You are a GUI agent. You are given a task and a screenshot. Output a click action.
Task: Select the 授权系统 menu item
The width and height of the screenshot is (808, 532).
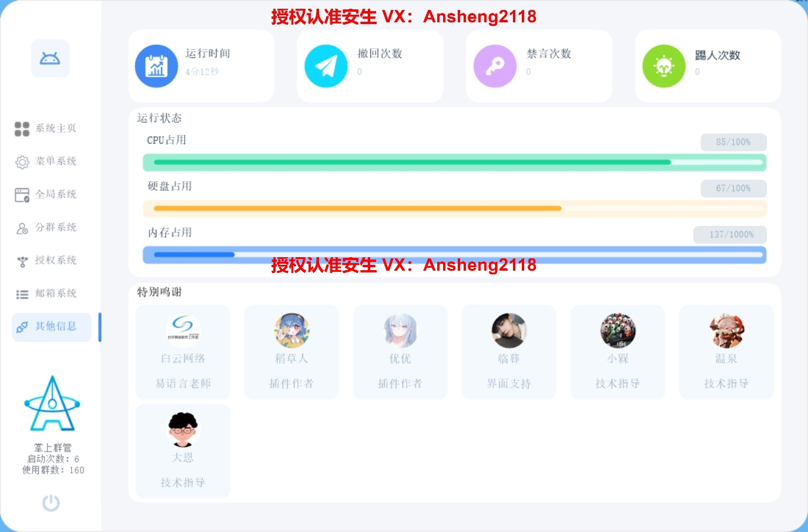46,260
